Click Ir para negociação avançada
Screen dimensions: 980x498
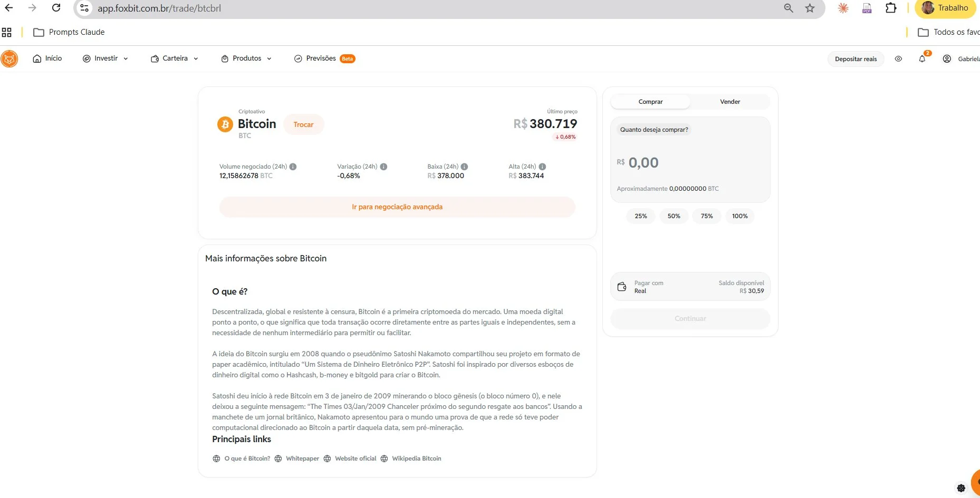pos(397,207)
